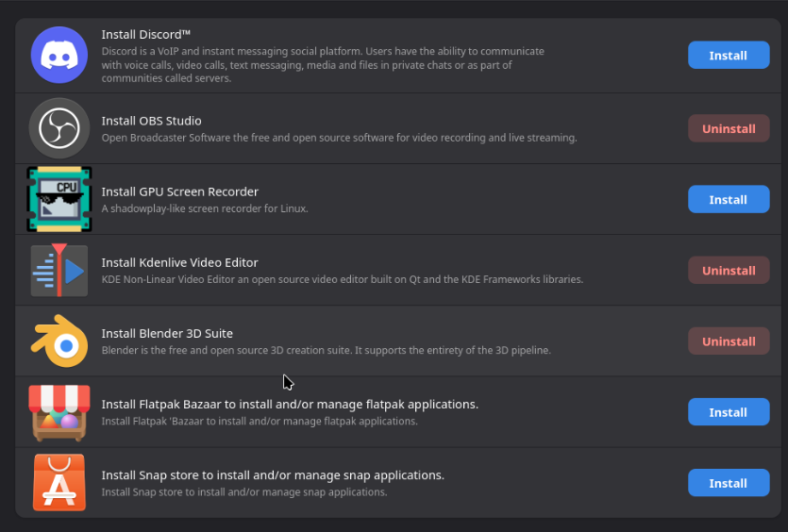Click the Snap store icon
This screenshot has height=532, width=788.
[59, 483]
